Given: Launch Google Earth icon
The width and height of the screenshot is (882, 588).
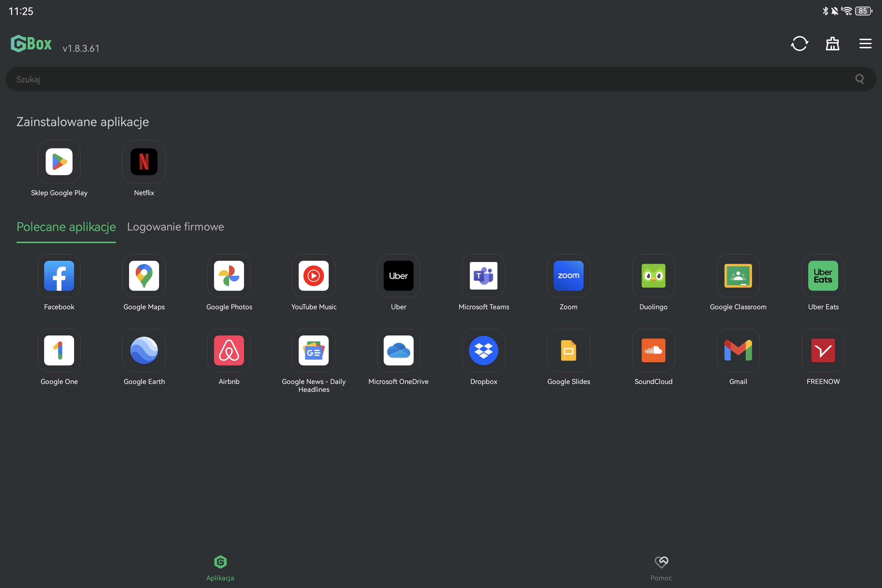Looking at the screenshot, I should point(144,350).
